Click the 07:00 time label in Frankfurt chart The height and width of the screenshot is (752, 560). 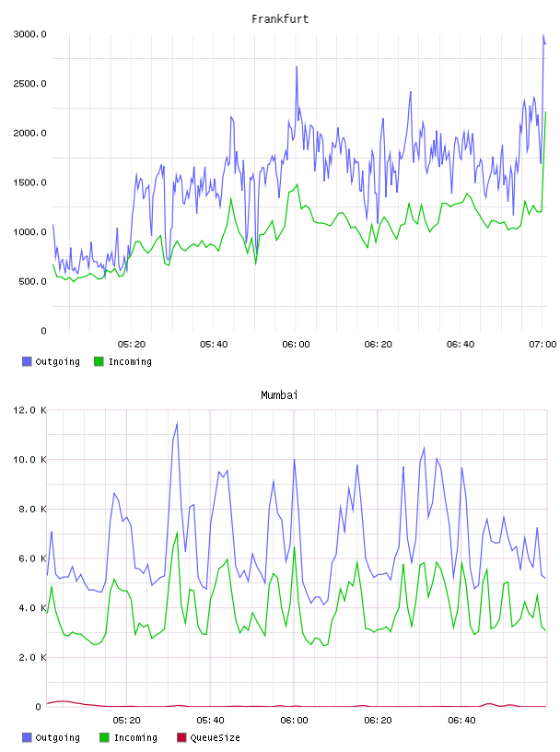click(542, 345)
